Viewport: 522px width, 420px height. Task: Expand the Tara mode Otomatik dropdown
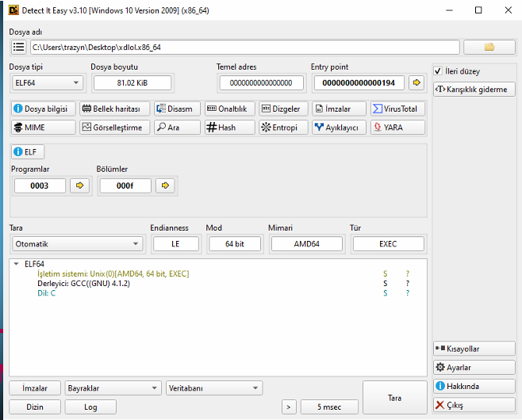(x=76, y=244)
